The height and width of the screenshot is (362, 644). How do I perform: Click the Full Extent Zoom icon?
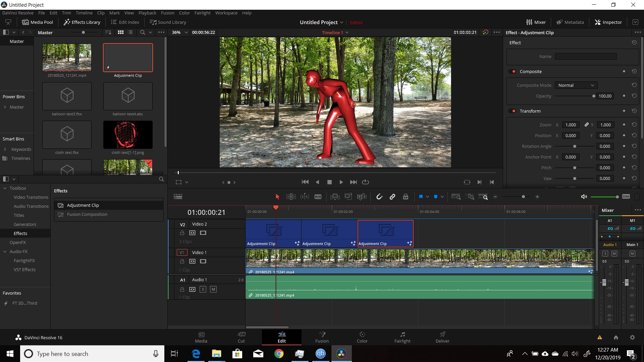456,197
